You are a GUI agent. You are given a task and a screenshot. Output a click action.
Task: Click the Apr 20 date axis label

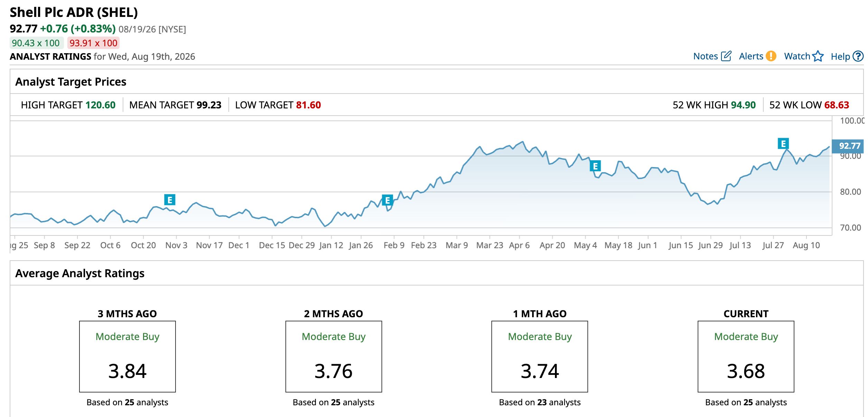[552, 245]
